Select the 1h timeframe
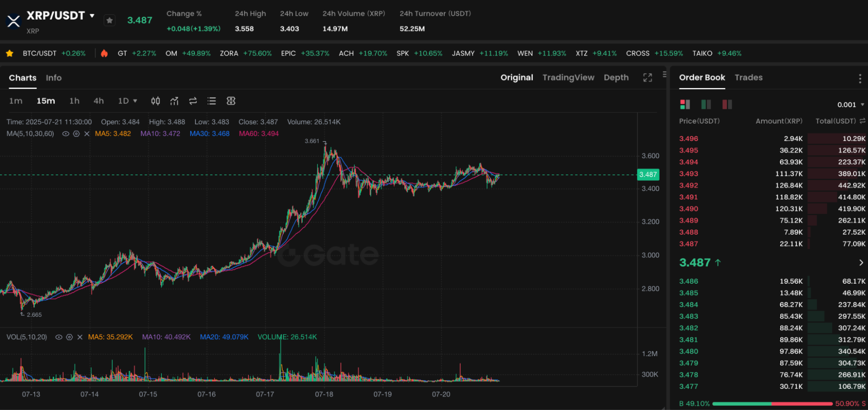 [x=74, y=101]
